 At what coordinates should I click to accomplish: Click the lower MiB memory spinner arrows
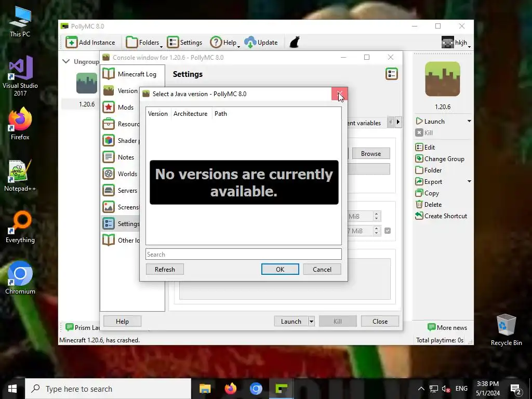[376, 231]
